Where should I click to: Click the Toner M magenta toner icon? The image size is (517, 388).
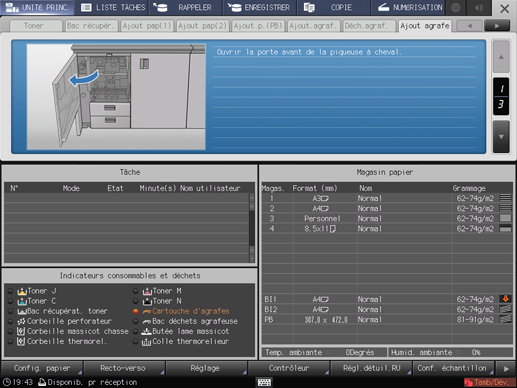147,291
